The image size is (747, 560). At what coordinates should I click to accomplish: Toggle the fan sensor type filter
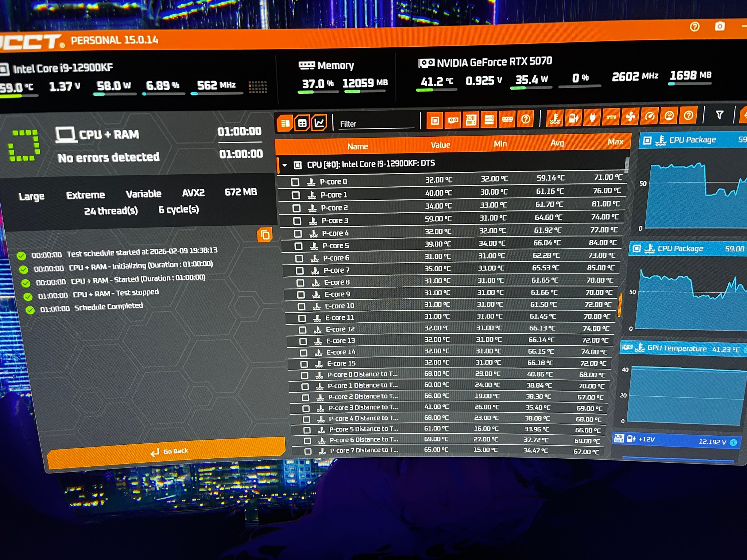coord(631,116)
